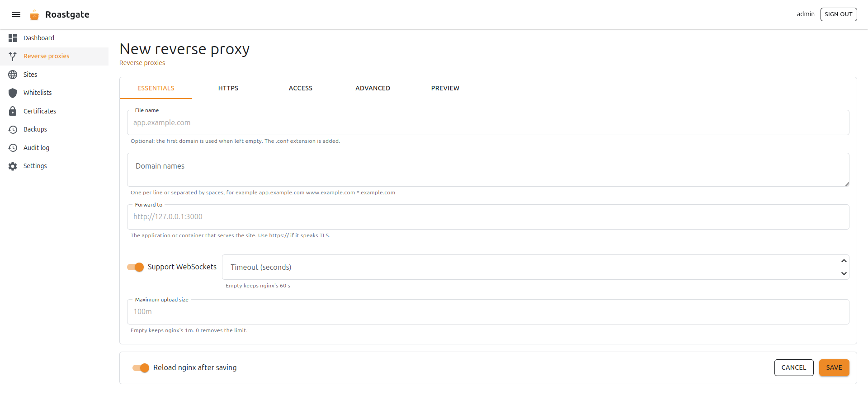The width and height of the screenshot is (868, 395).
Task: Click the Roastgate coffee cup logo
Action: (34, 15)
